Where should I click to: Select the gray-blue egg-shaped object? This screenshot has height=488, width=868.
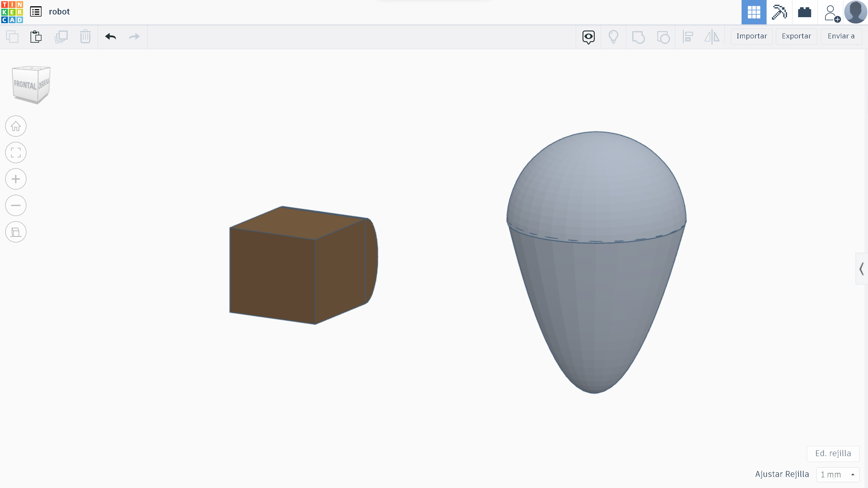pos(597,263)
